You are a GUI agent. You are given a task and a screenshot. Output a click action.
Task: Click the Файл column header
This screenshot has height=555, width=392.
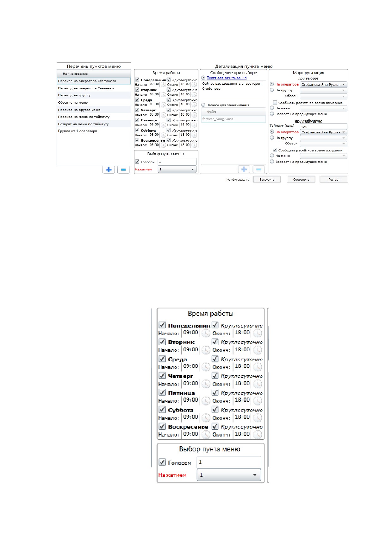(x=233, y=112)
